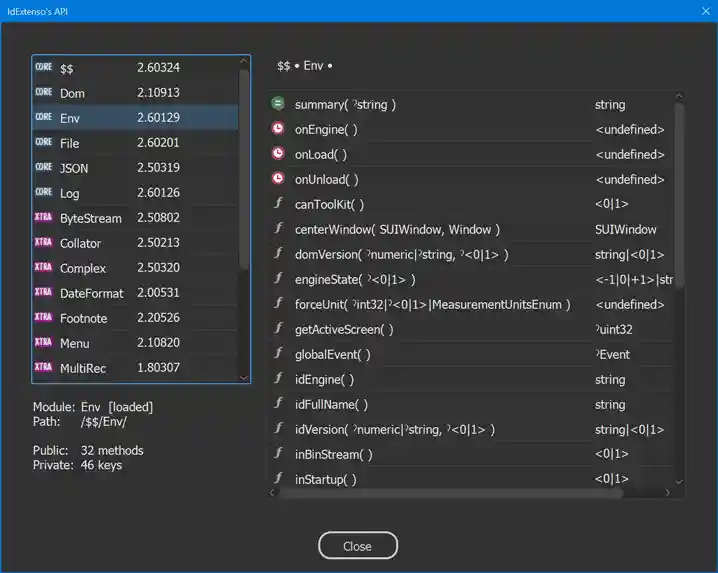Screen dimensions: 718x573
Task: Click the function icon beside globalEvent()
Action: [x=278, y=353]
